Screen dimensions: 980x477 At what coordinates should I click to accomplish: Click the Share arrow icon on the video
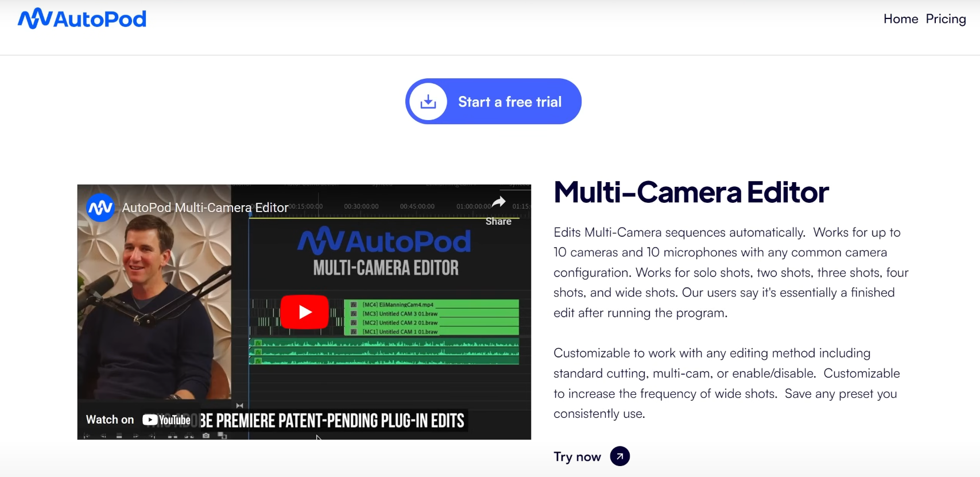pos(498,202)
